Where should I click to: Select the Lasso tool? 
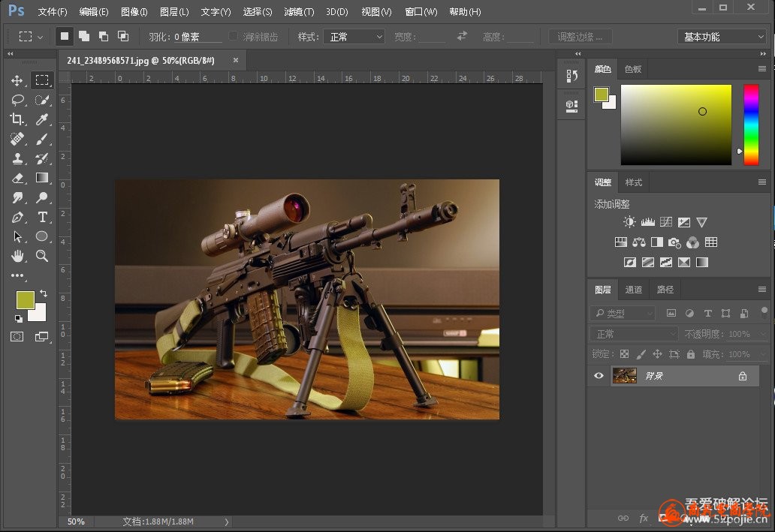click(x=17, y=100)
